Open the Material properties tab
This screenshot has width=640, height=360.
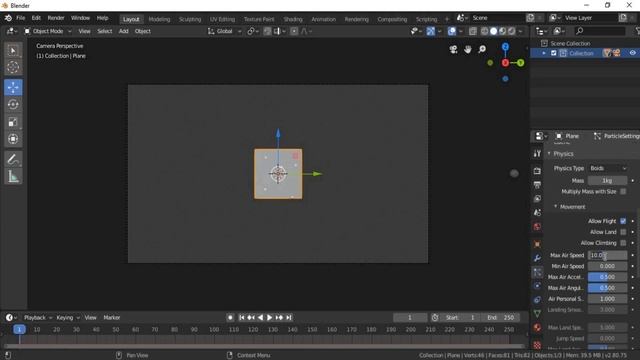pyautogui.click(x=537, y=327)
